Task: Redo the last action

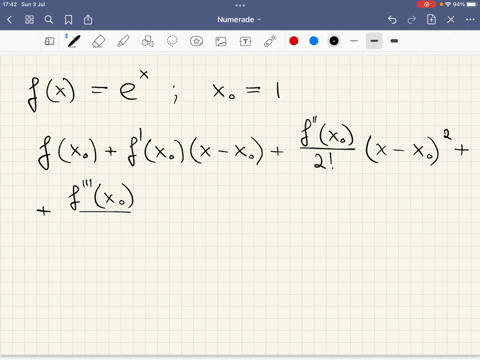Action: (412, 20)
